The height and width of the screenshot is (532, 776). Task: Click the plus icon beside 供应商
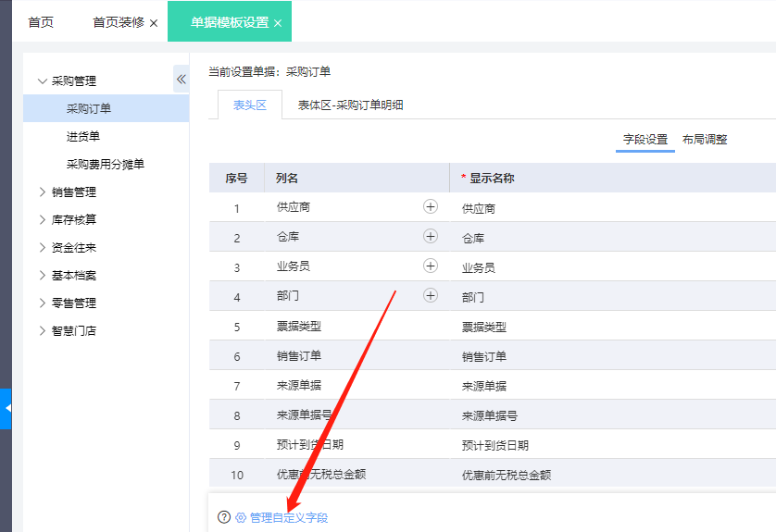(x=430, y=207)
